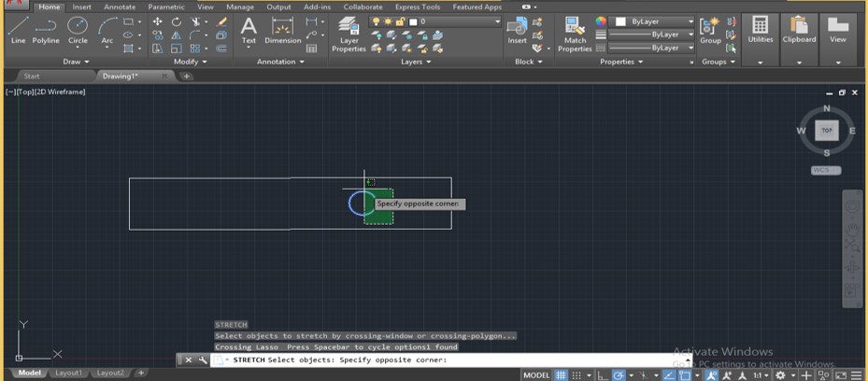Toggle snap mode in status bar
This screenshot has width=868, height=381.
click(576, 375)
